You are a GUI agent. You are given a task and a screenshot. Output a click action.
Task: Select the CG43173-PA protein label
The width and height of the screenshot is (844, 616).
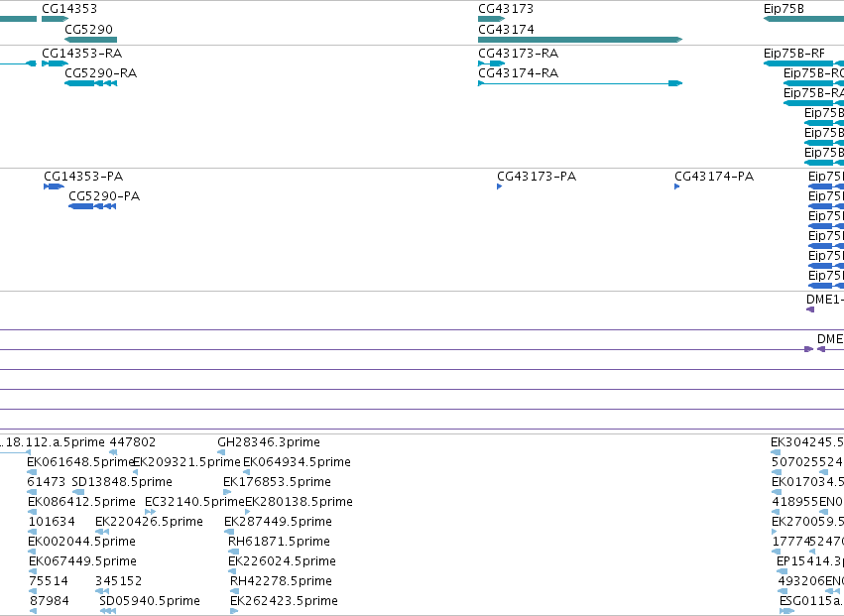point(537,177)
